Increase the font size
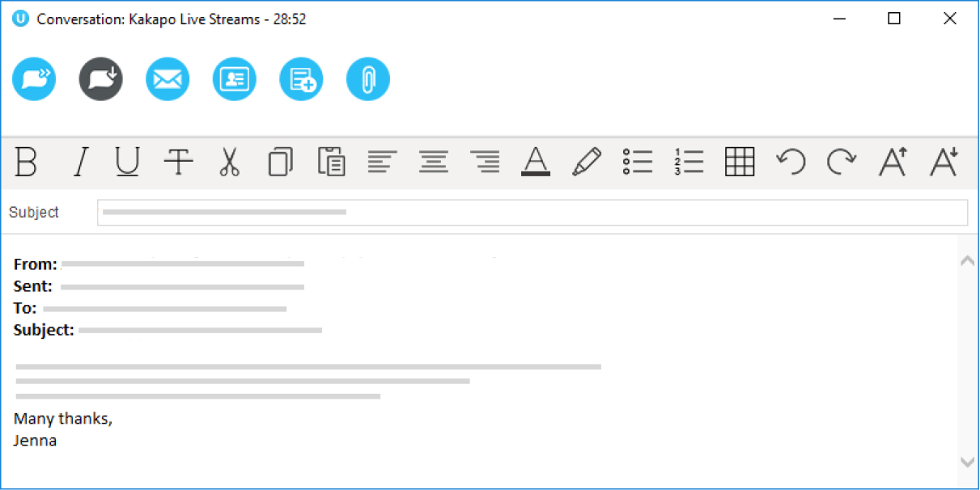 click(x=893, y=162)
